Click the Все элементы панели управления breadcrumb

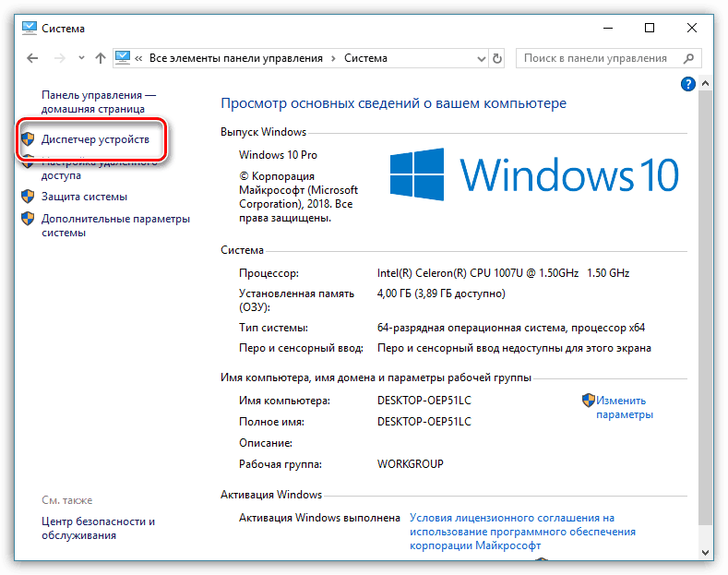pos(236,58)
